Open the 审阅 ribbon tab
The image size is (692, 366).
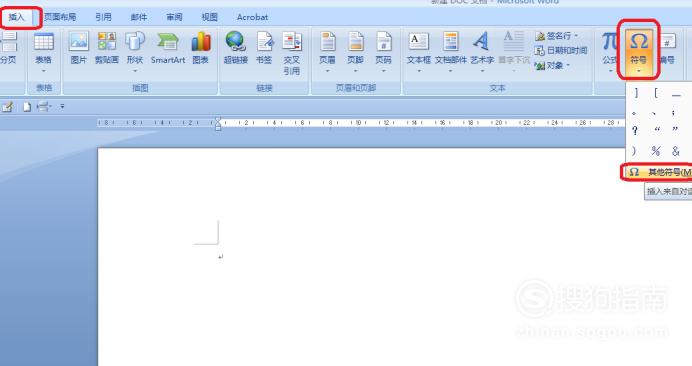click(x=174, y=17)
